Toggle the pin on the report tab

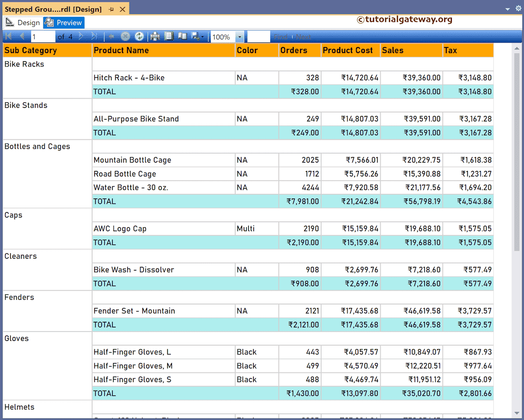110,9
